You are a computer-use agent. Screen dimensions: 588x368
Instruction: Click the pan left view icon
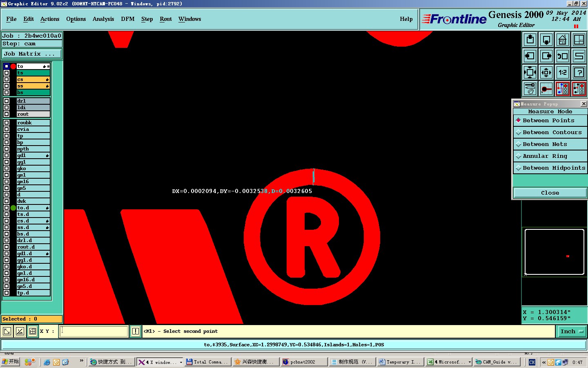[x=530, y=56]
